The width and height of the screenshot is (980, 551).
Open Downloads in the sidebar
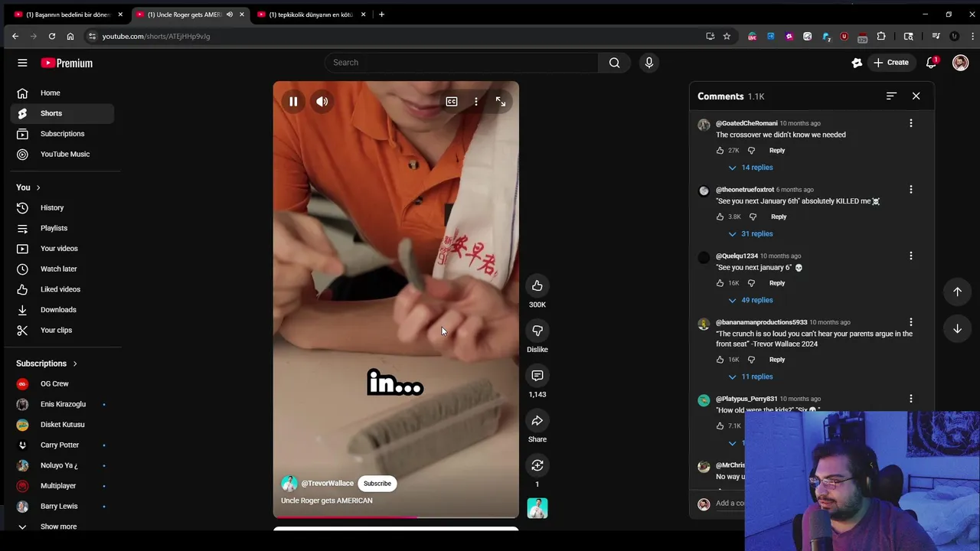click(61, 310)
